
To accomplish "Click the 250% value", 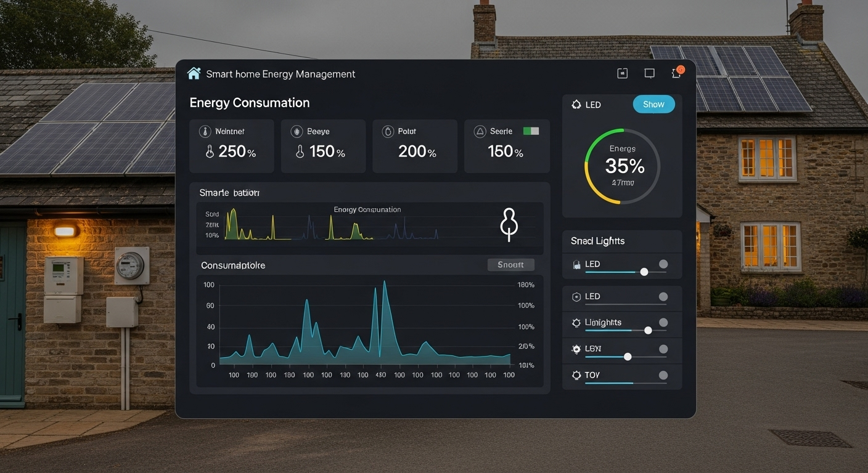I will (x=237, y=152).
